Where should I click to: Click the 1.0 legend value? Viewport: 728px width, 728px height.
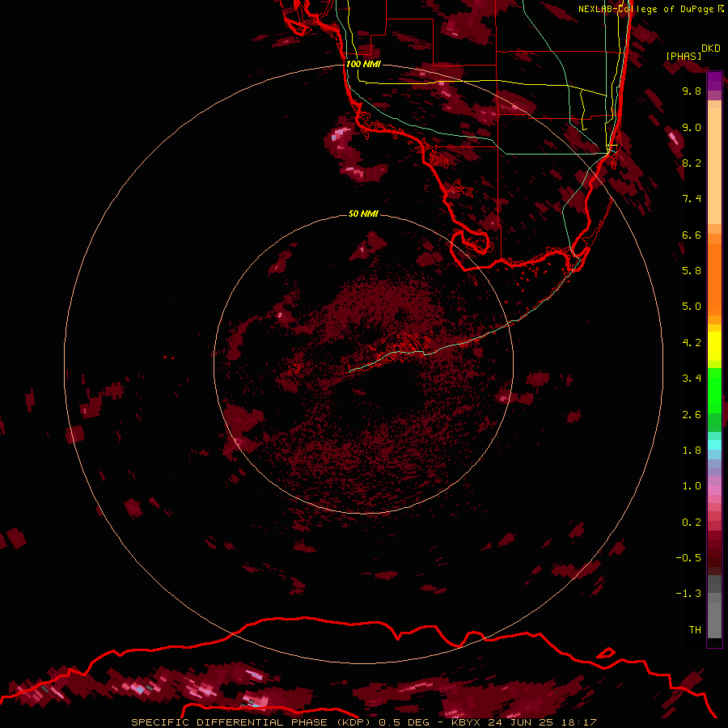click(x=692, y=486)
